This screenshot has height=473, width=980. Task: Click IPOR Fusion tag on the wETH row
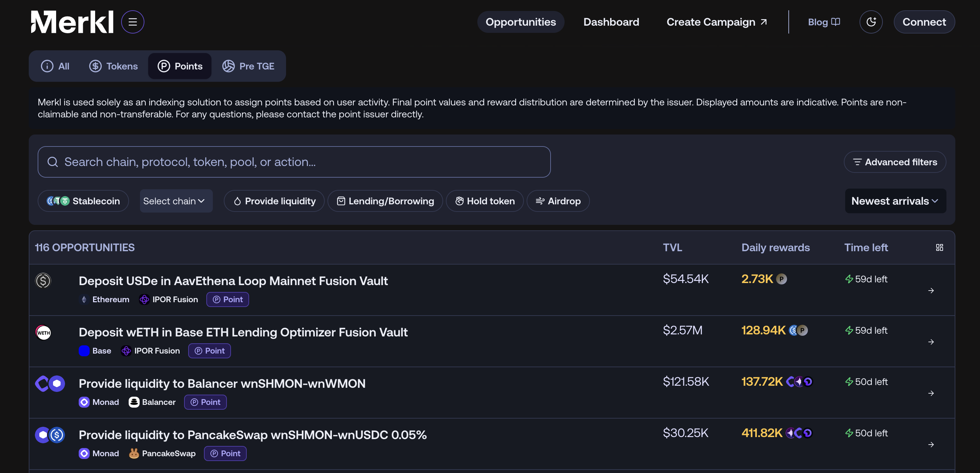tap(150, 351)
